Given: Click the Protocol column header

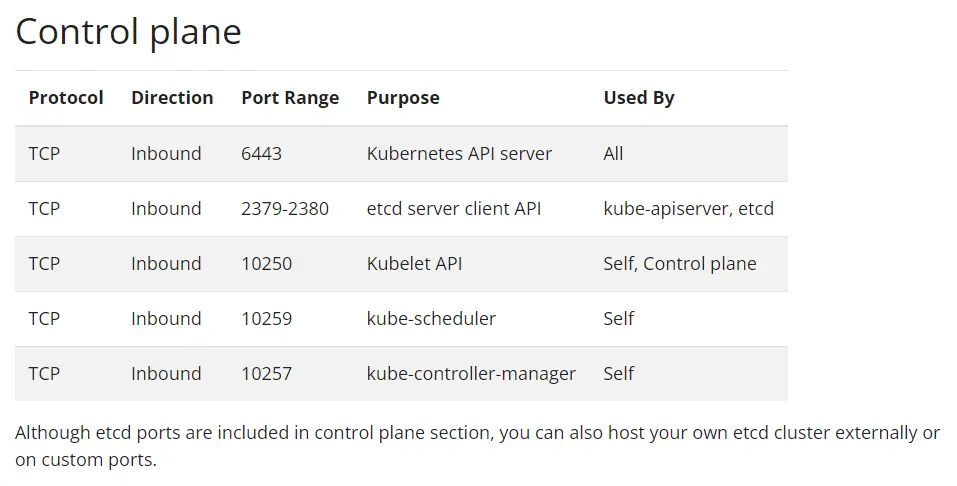Looking at the screenshot, I should coord(66,98).
